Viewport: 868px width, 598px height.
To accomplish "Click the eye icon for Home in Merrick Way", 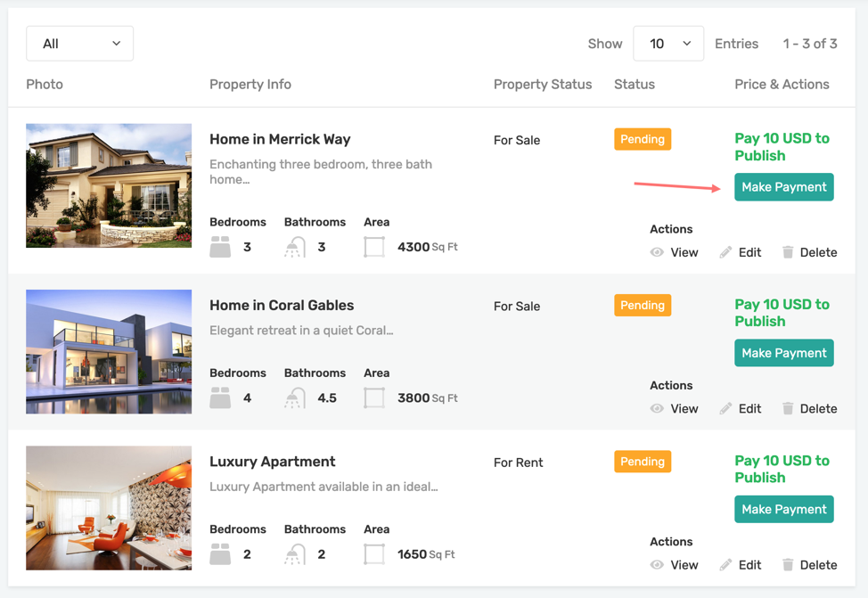I will [657, 252].
